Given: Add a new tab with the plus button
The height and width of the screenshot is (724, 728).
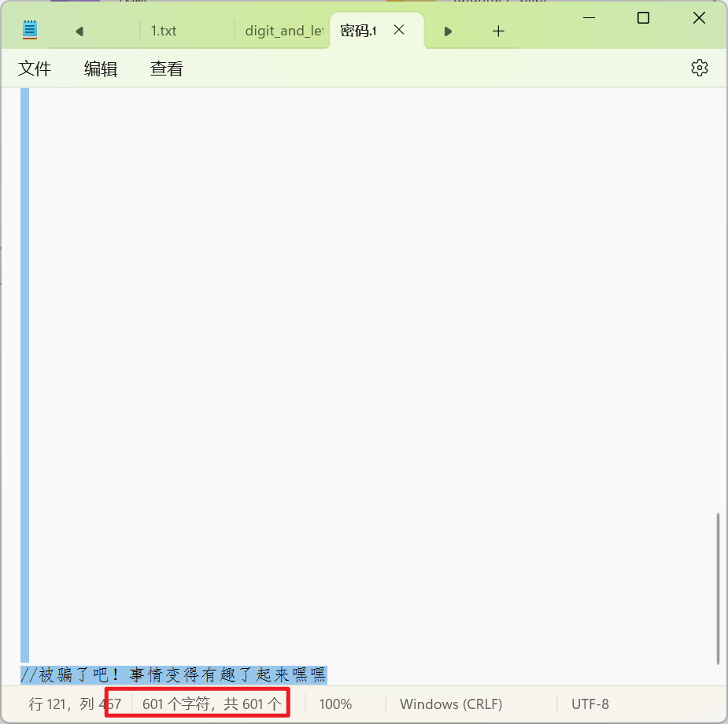Looking at the screenshot, I should tap(497, 31).
